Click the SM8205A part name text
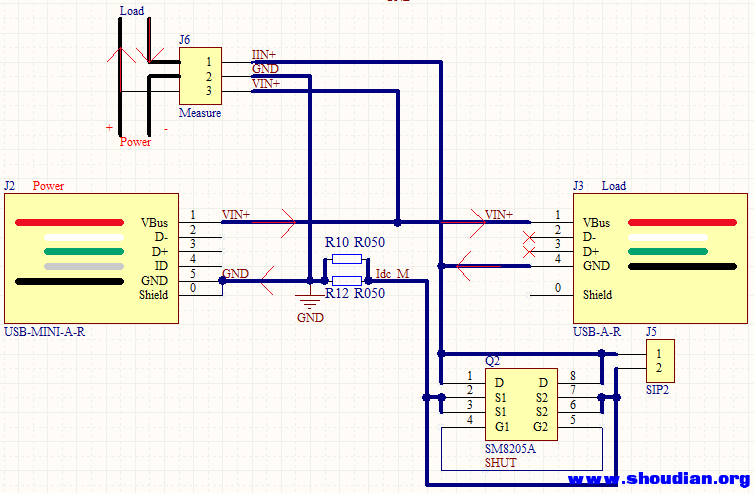 pos(510,449)
